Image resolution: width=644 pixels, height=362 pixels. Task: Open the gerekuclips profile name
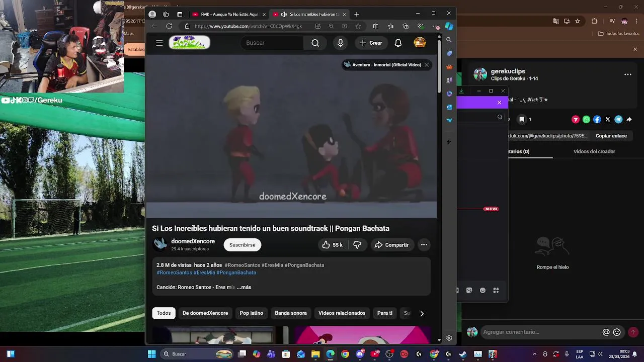(508, 71)
